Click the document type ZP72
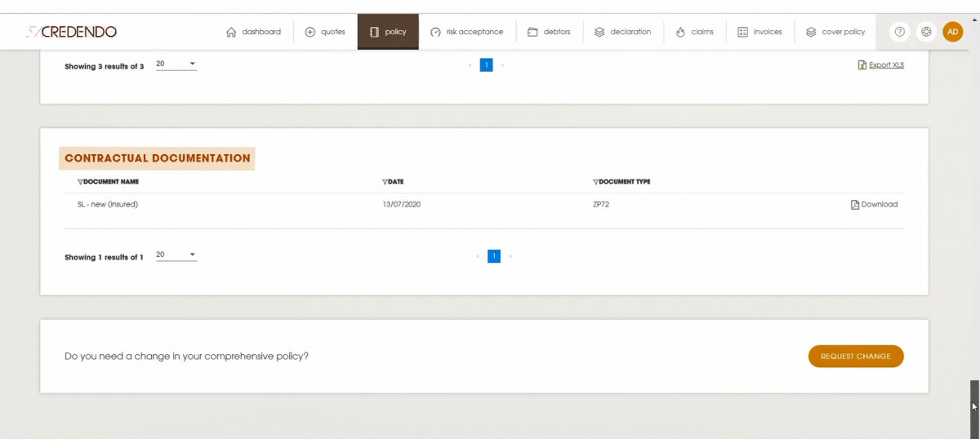Image resolution: width=980 pixels, height=439 pixels. 601,205
